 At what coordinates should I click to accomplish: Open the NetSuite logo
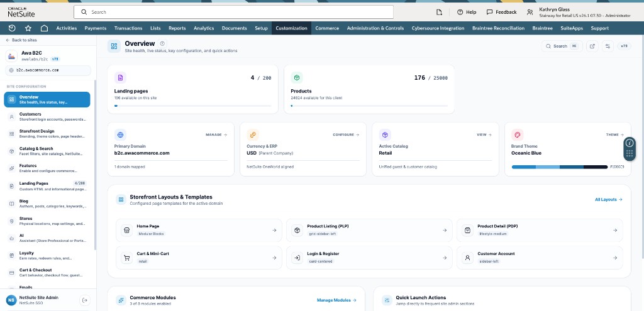(x=21, y=12)
